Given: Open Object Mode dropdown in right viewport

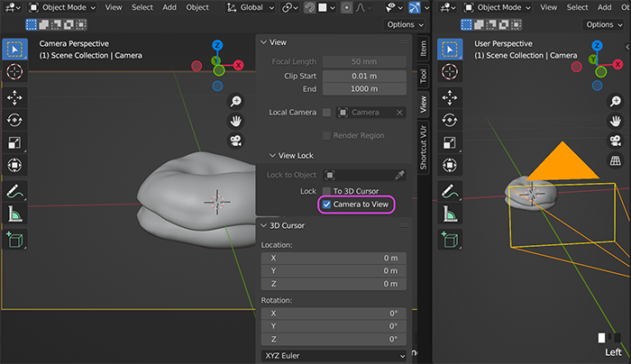Looking at the screenshot, I should pos(498,7).
